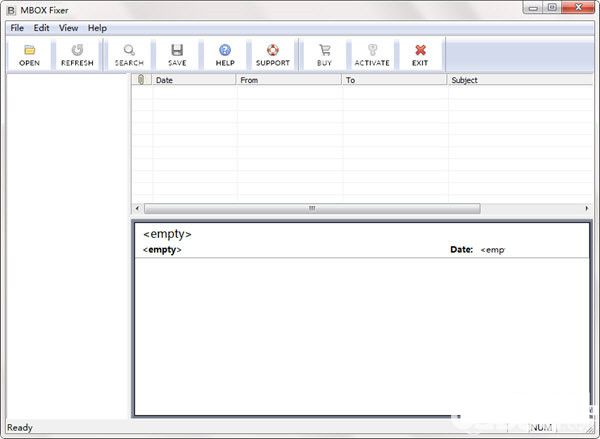The width and height of the screenshot is (600, 439).
Task: Click the large <empty> subject text in preview
Action: pos(167,234)
